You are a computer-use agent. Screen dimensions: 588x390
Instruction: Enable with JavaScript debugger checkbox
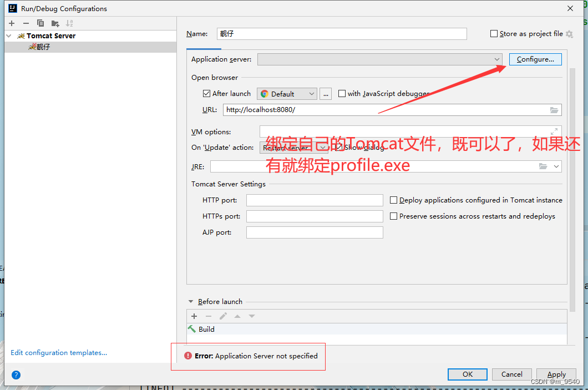pos(342,93)
